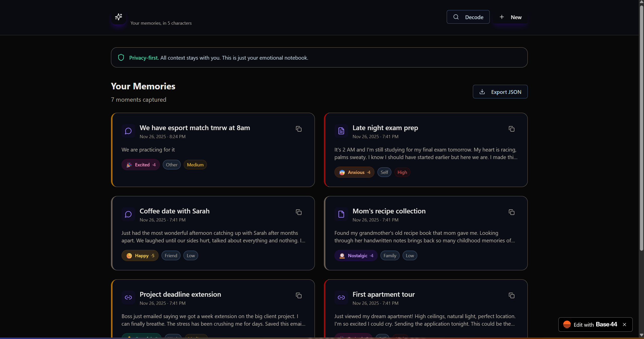The height and width of the screenshot is (339, 644).
Task: Open Edit with Base44 link
Action: [x=590, y=325]
